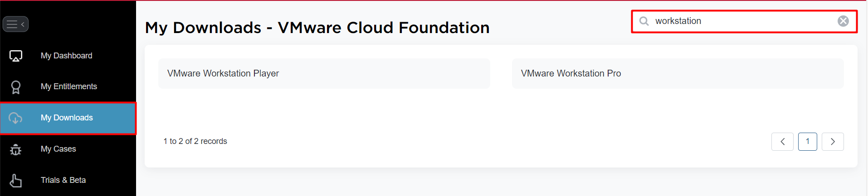Click the My Cases bug icon

tap(16, 149)
